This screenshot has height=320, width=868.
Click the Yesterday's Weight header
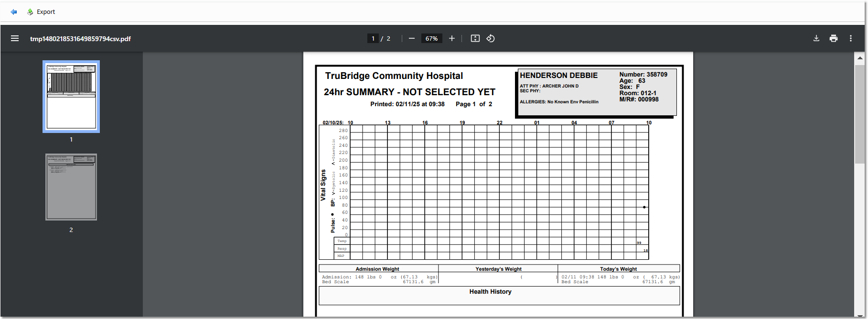[498, 269]
